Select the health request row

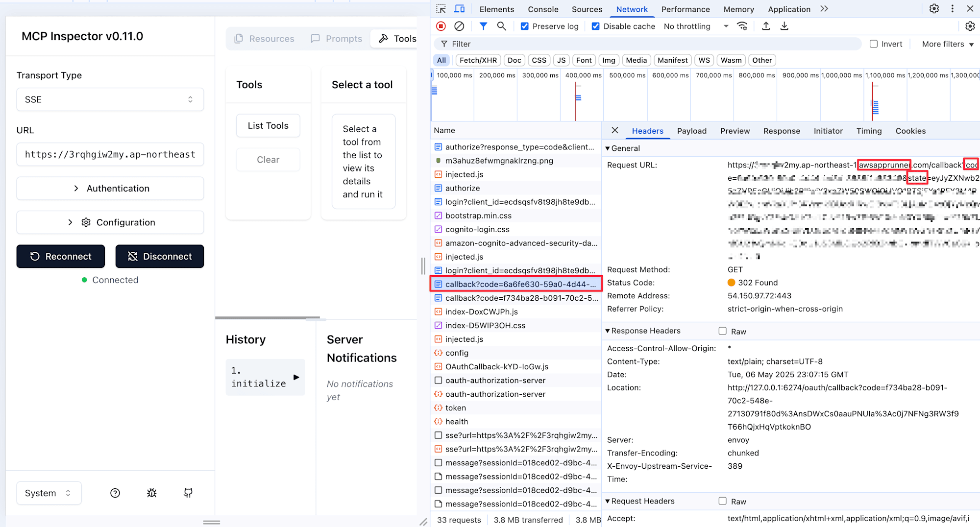pos(516,421)
